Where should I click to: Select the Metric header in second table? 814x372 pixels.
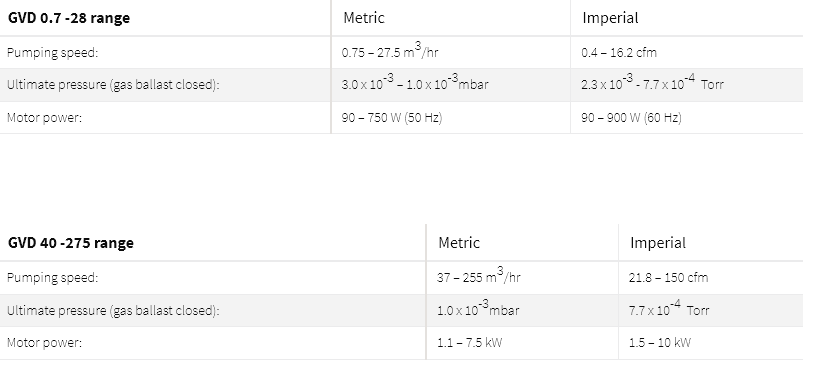coord(459,243)
